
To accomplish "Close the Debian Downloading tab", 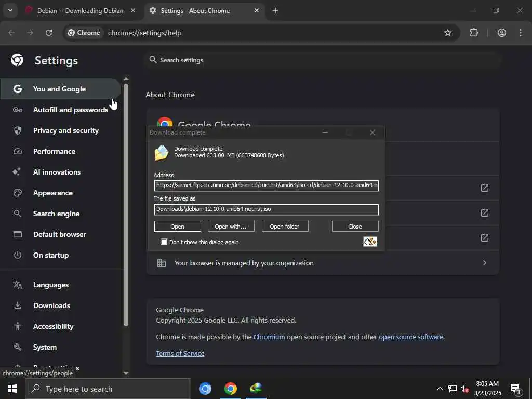I will tap(133, 11).
